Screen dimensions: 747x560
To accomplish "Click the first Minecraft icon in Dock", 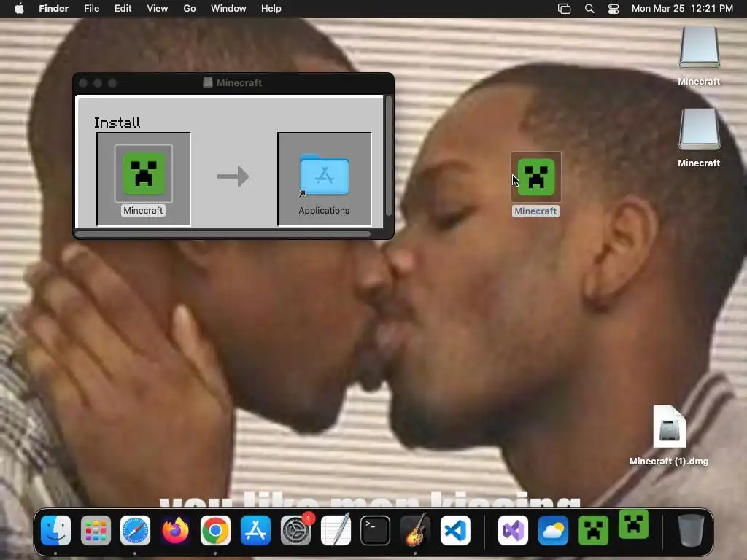I will pyautogui.click(x=593, y=530).
